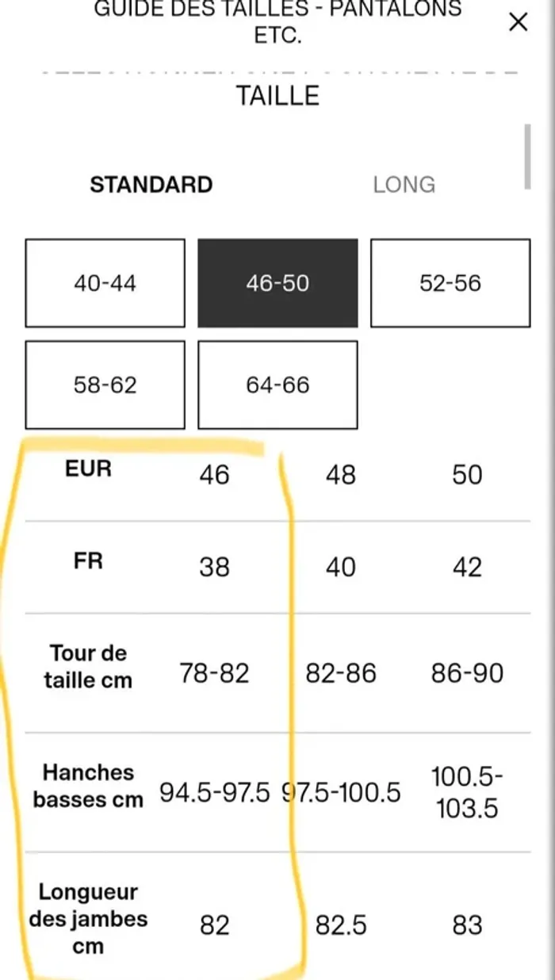
Task: Click the FR 42 size value
Action: point(467,567)
